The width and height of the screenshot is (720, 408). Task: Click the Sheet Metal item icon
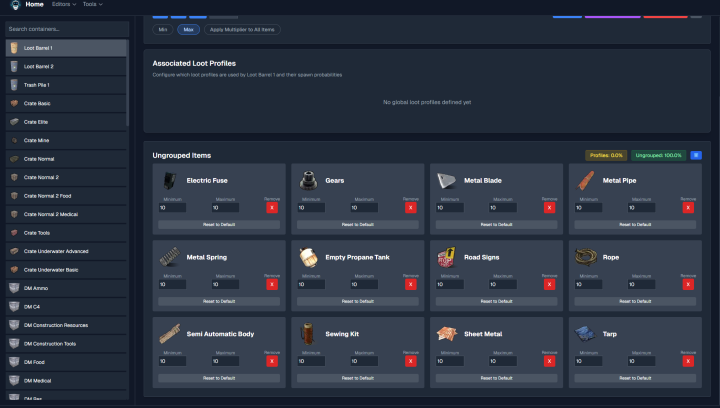pos(447,334)
